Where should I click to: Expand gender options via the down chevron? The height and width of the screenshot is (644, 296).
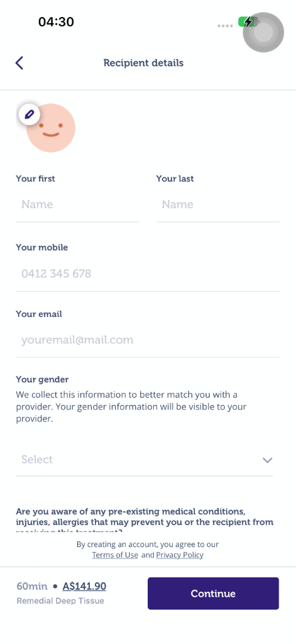click(268, 460)
